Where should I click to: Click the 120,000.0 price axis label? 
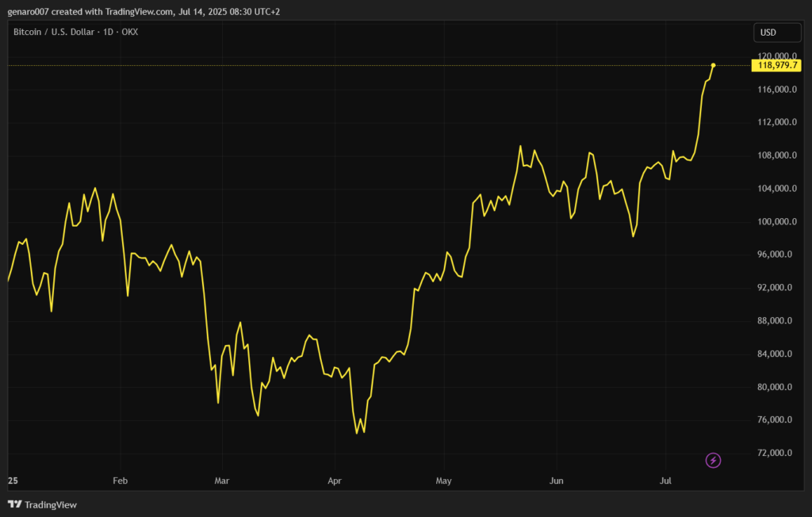click(x=777, y=56)
